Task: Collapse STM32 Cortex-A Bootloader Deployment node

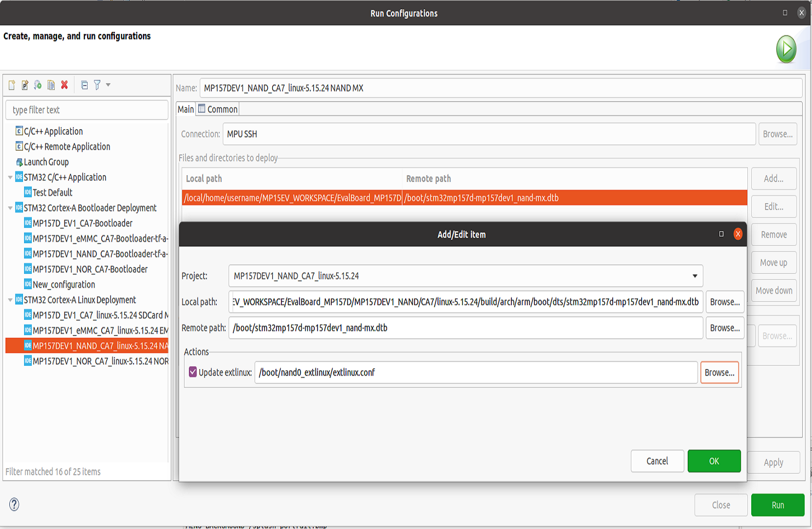Action: pos(10,208)
